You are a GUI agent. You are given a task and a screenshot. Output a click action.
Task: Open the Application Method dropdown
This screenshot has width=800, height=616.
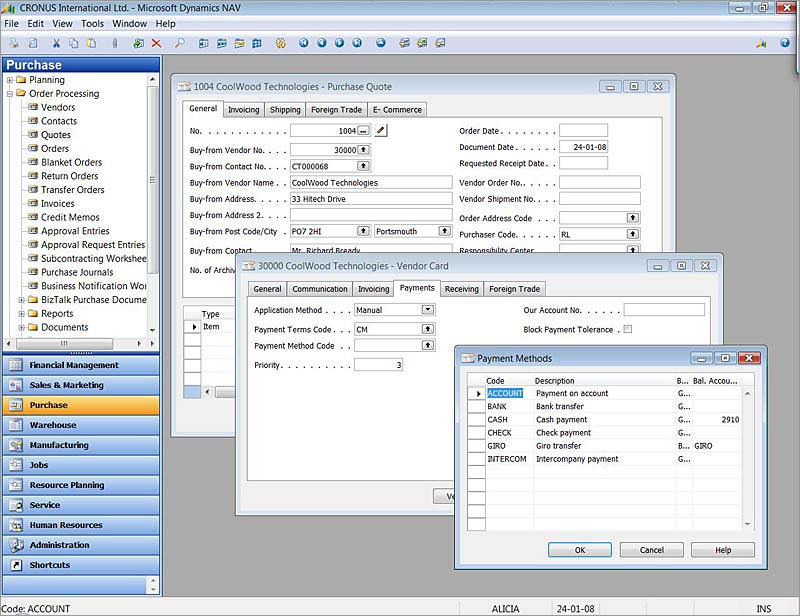point(428,310)
